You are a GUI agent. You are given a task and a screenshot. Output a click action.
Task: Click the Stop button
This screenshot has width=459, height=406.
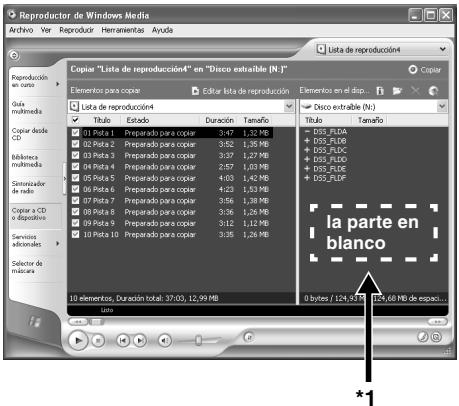98,341
